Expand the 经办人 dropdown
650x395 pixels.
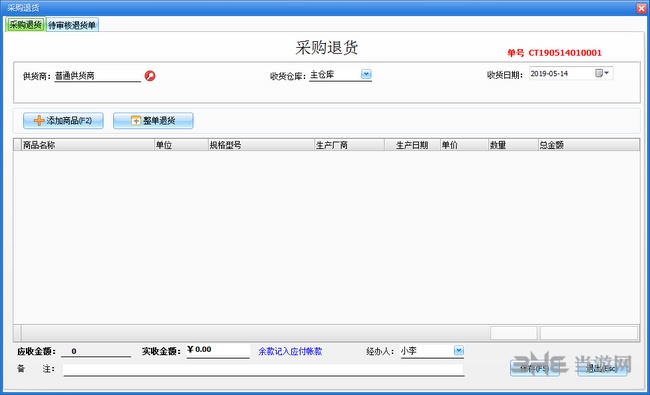pos(458,351)
